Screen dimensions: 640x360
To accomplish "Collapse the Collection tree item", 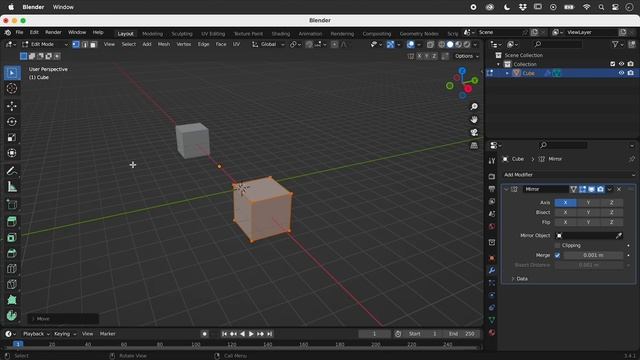I will pyautogui.click(x=498, y=64).
